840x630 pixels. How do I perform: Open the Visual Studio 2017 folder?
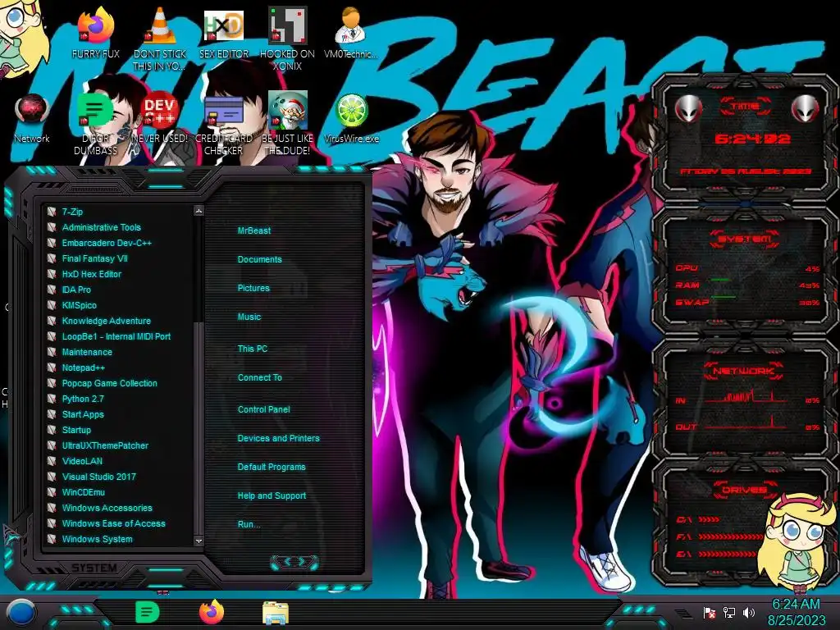pyautogui.click(x=98, y=477)
